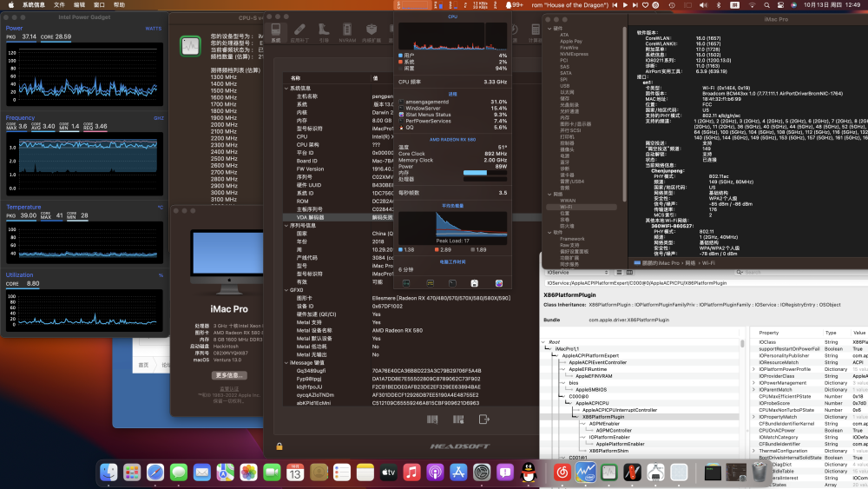
Task: Play music with menu bar play button
Action: click(x=625, y=5)
